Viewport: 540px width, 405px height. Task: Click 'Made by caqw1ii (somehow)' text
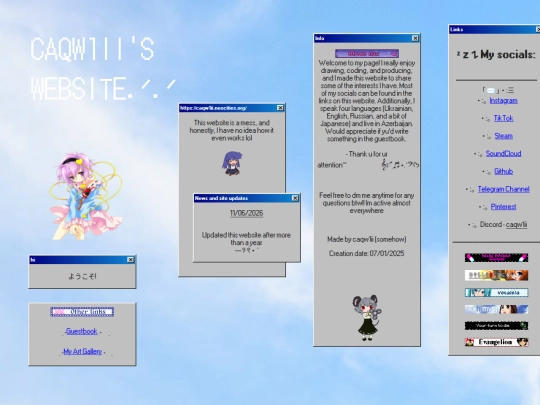point(366,239)
